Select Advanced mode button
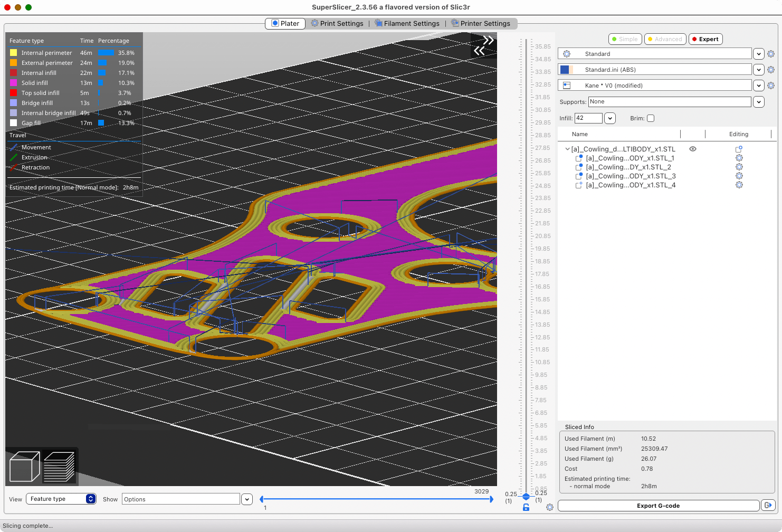 (664, 39)
